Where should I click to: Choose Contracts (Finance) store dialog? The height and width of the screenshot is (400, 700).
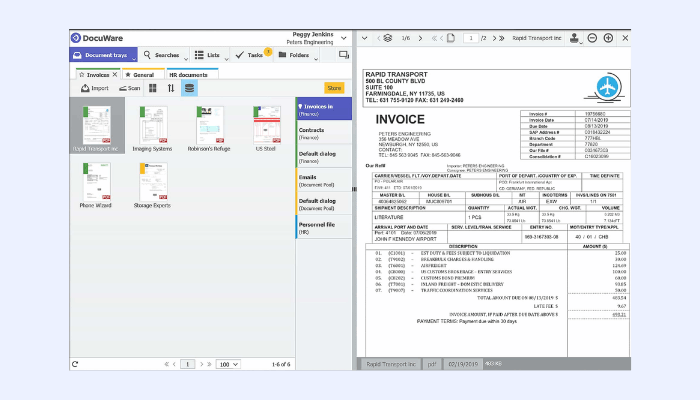tap(324, 133)
